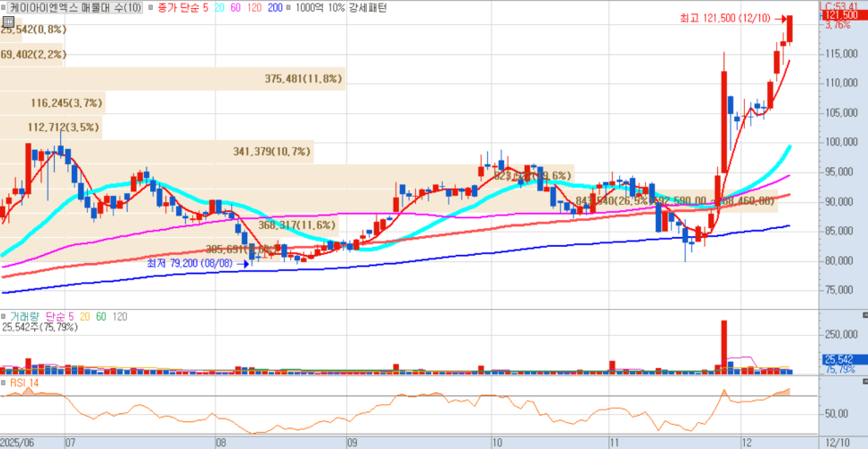Screen dimensions: 868x449
Task: Select the 케이아이엔엑스 매물대 수(10) indicator label
Action: click(75, 8)
